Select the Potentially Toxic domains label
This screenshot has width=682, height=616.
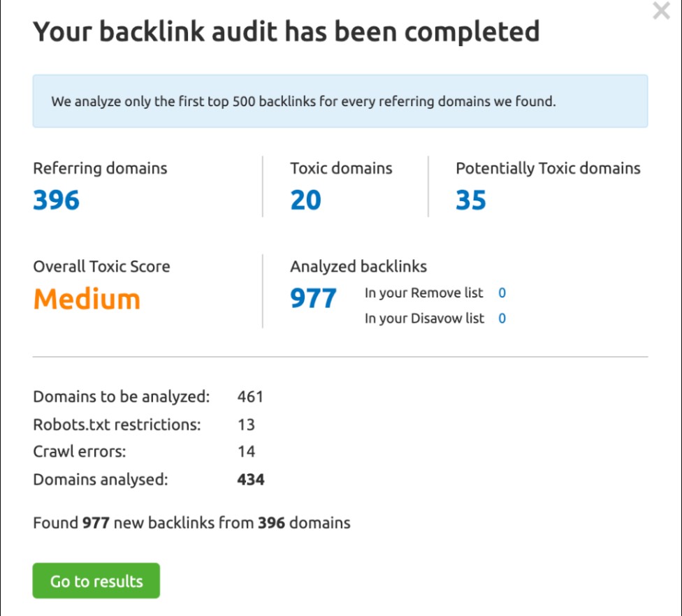pyautogui.click(x=548, y=169)
